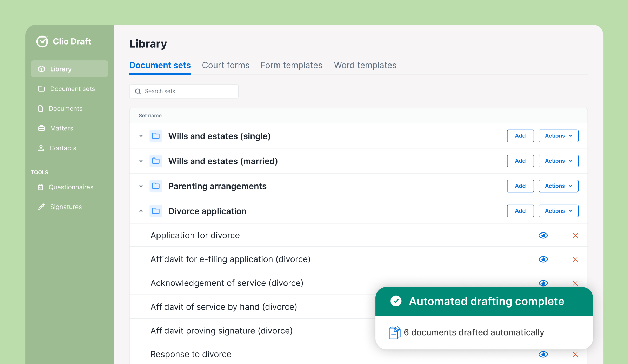The image size is (628, 364).
Task: Click the Clio Draft checkmark logo
Action: coord(42,41)
